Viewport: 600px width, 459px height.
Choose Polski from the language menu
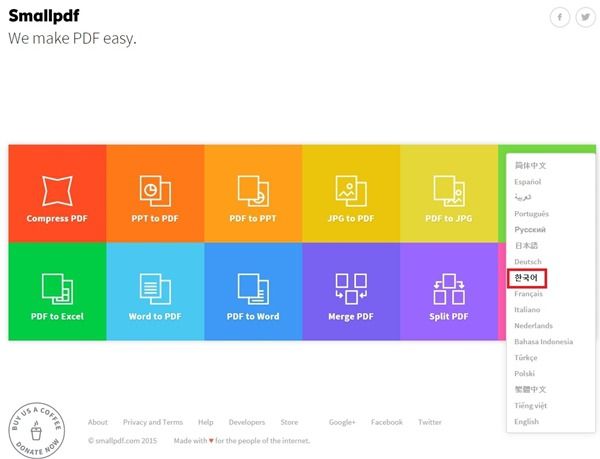click(524, 373)
